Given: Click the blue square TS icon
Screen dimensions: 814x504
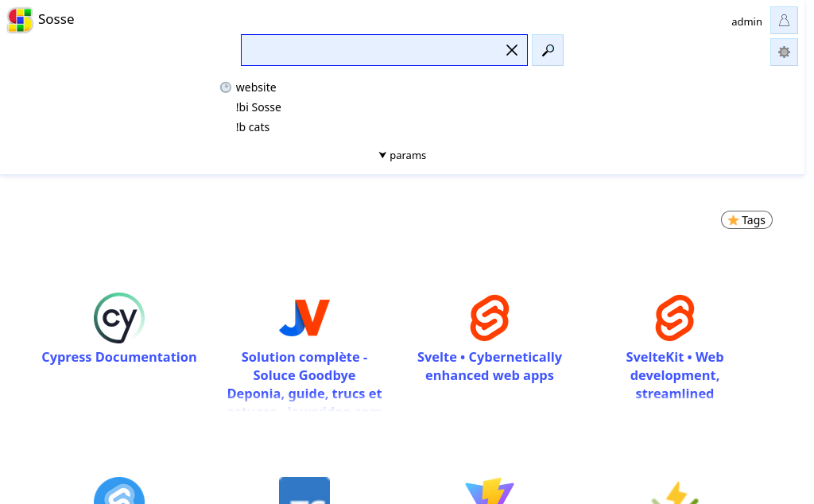Looking at the screenshot, I should (304, 490).
